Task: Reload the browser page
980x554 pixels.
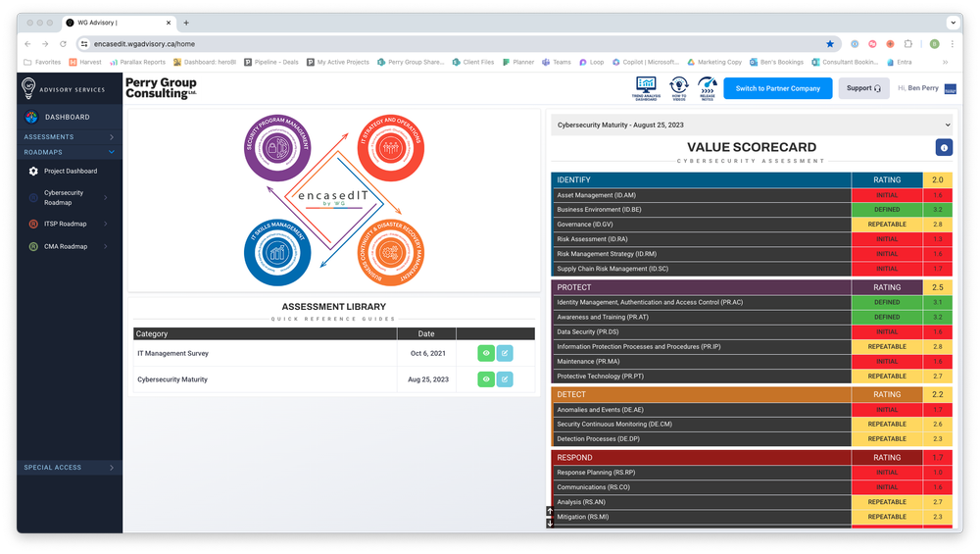Action: (x=63, y=44)
